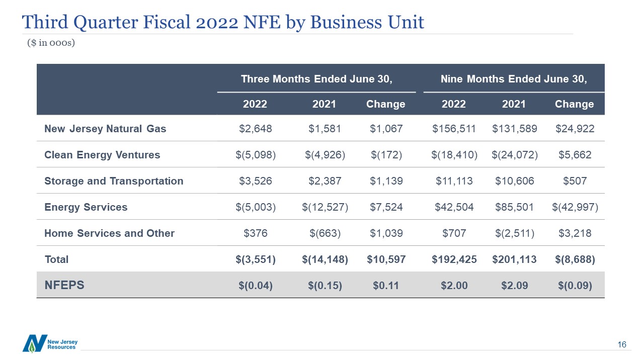Click the 'Energy Services' row label
The height and width of the screenshot is (362, 644).
[86, 207]
